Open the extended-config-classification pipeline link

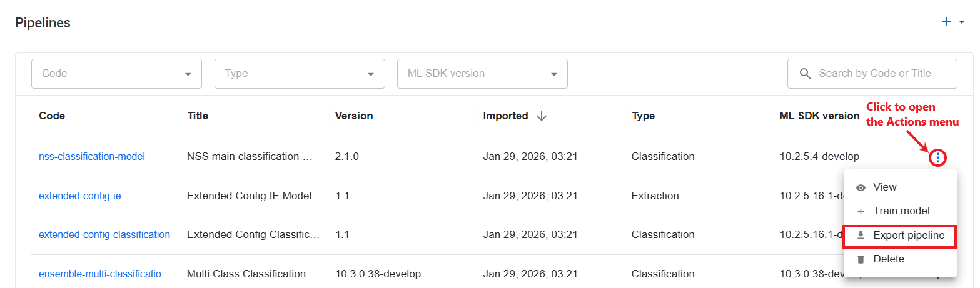(x=104, y=235)
